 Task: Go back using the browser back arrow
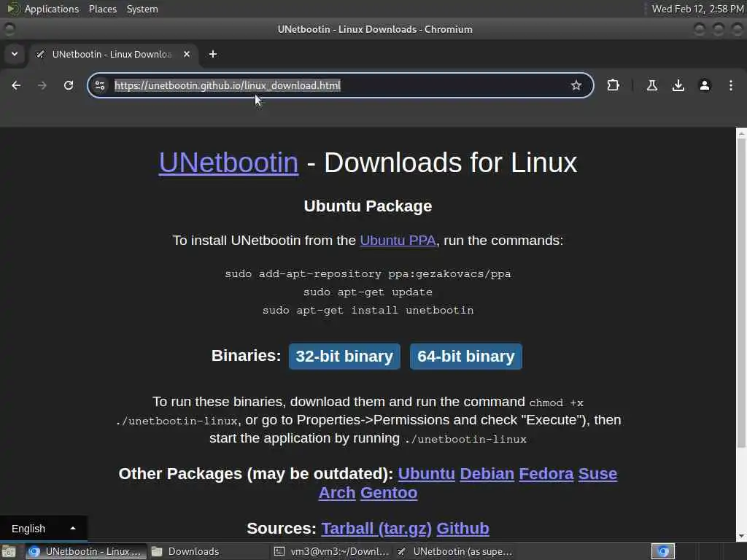point(16,85)
